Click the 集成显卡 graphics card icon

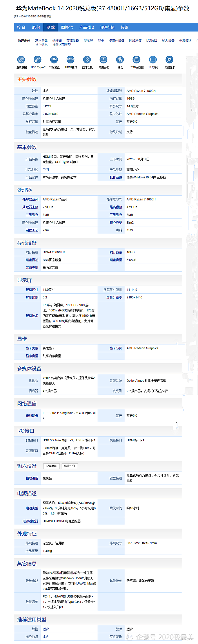(169, 59)
